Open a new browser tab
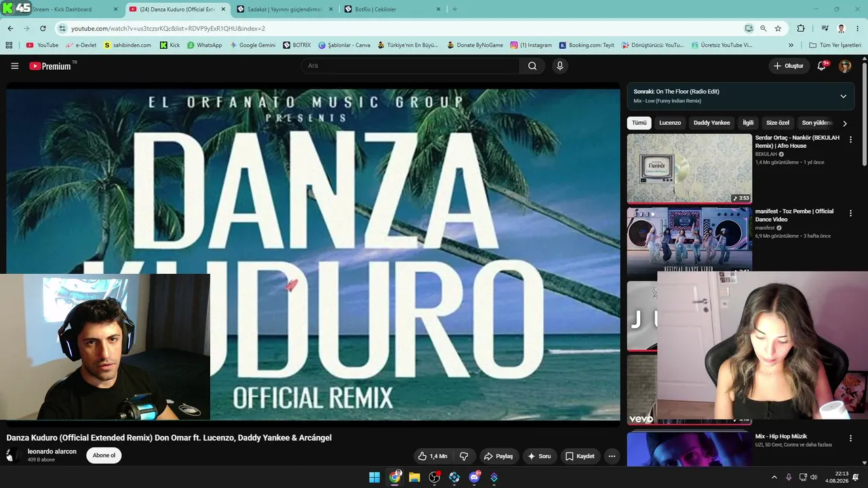The height and width of the screenshot is (488, 868). [454, 9]
